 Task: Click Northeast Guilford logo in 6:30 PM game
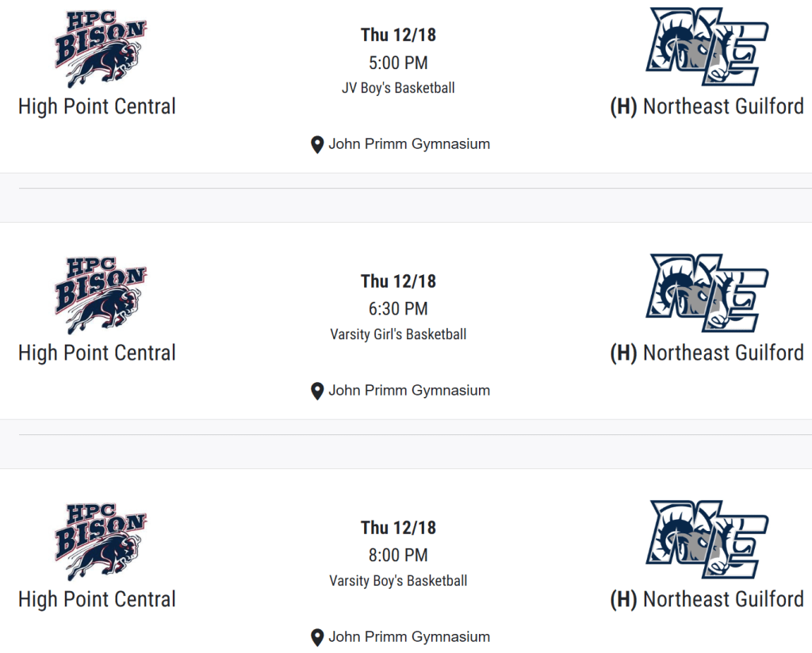pos(707,293)
